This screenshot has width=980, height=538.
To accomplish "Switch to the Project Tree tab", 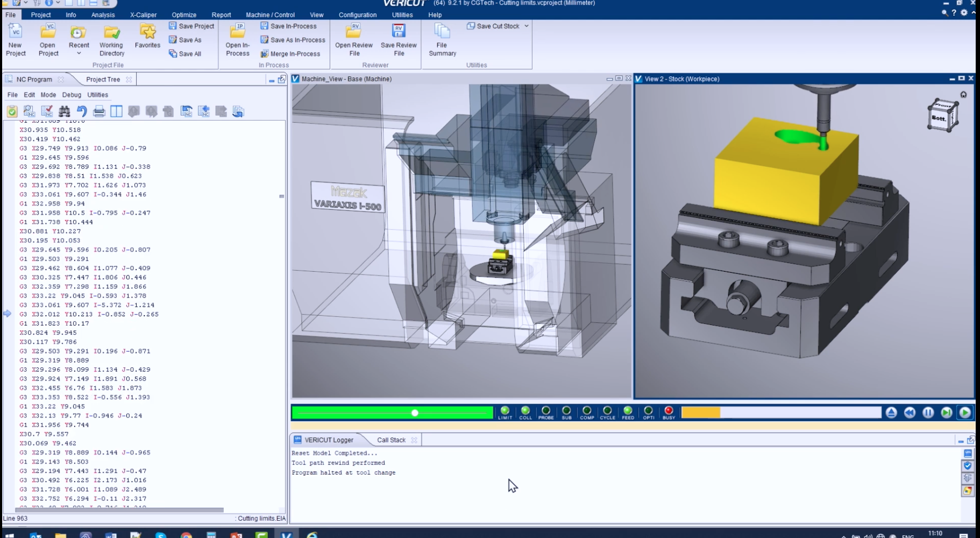I will coord(103,79).
